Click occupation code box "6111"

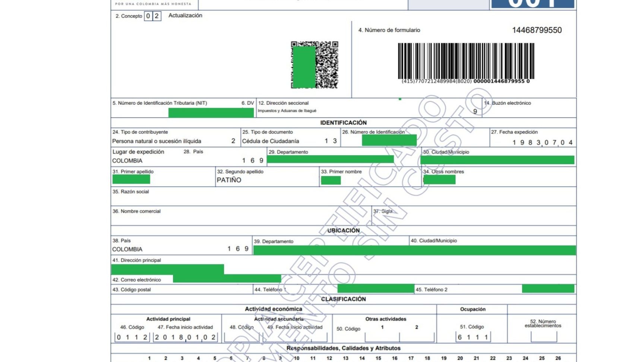point(473,337)
